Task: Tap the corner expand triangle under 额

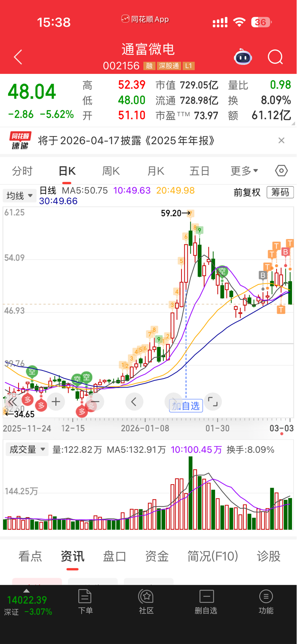Action: pos(294,123)
